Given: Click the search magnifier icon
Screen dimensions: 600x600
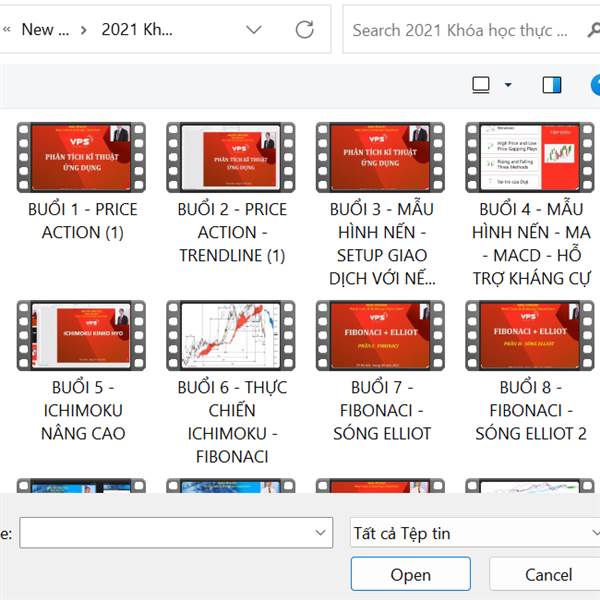Looking at the screenshot, I should pyautogui.click(x=593, y=30).
